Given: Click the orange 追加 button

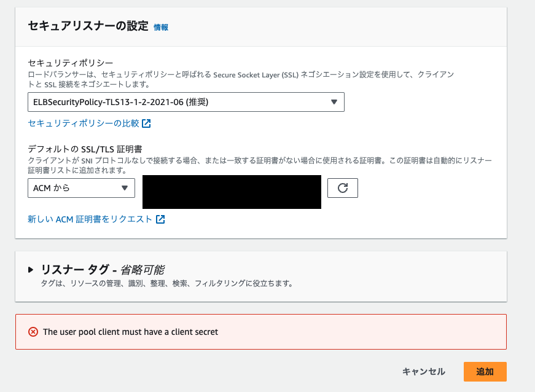Looking at the screenshot, I should (485, 372).
